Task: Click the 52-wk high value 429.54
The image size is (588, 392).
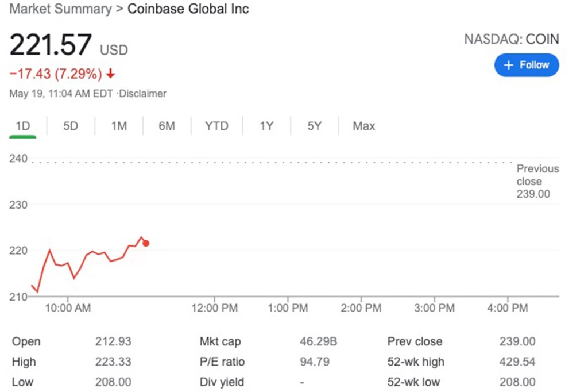Action: (517, 362)
